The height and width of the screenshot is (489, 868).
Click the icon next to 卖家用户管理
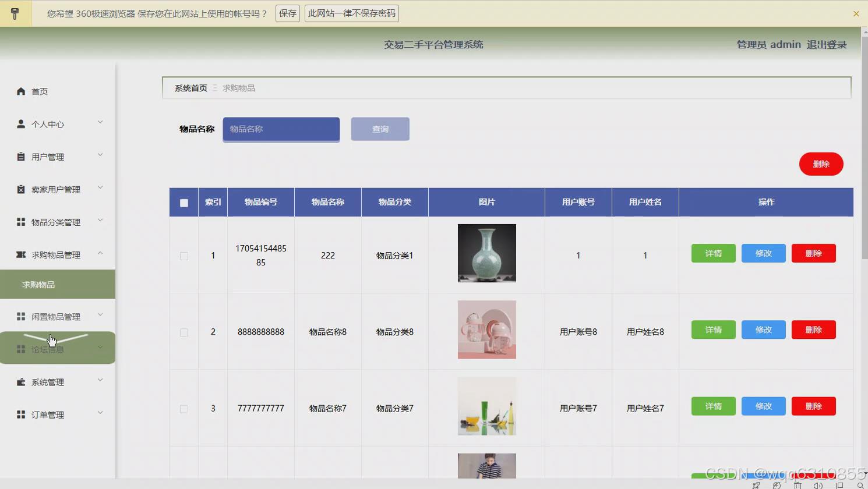click(21, 189)
